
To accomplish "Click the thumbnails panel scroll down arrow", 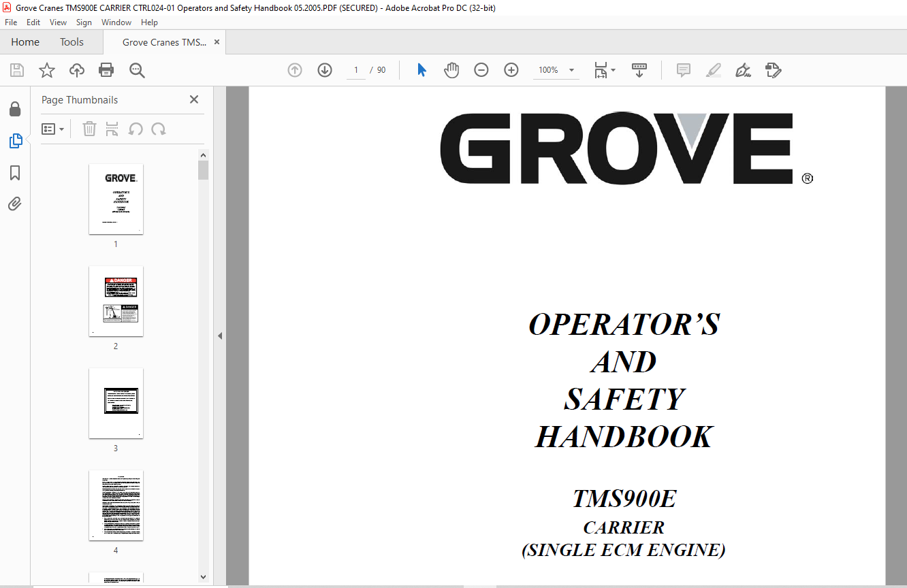I will pos(203,577).
